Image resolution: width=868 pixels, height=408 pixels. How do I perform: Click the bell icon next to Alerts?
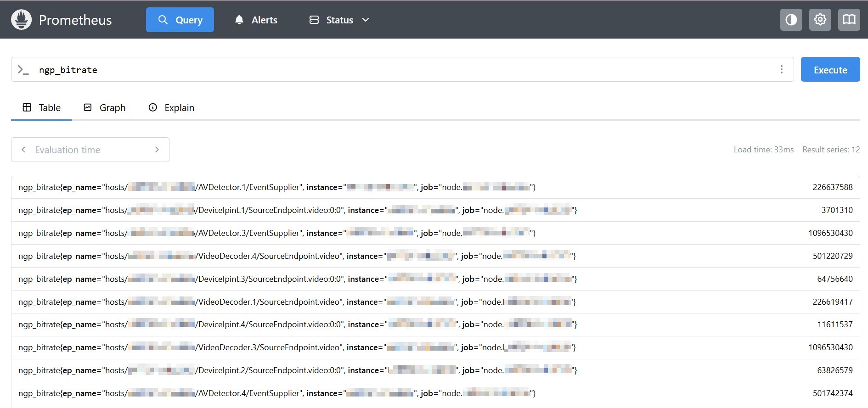click(239, 20)
